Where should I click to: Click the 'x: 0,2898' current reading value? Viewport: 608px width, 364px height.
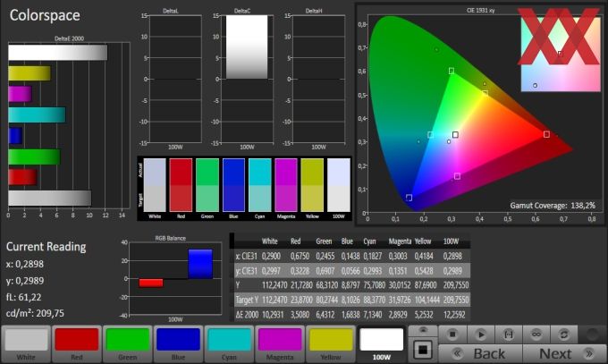(x=25, y=264)
